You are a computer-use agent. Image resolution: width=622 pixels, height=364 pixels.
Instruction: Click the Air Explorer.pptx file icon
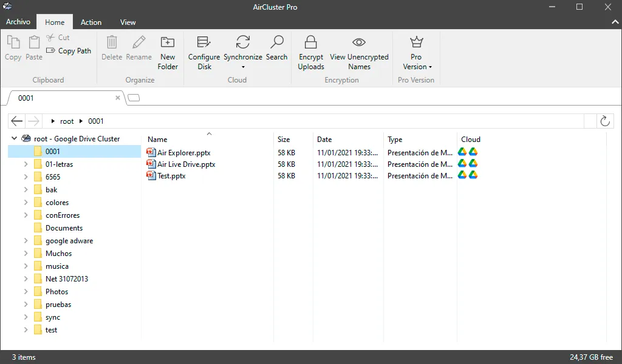(x=151, y=152)
